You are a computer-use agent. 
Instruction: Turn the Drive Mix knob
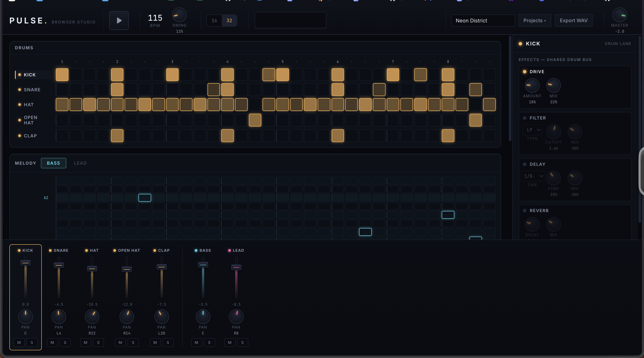point(553,85)
